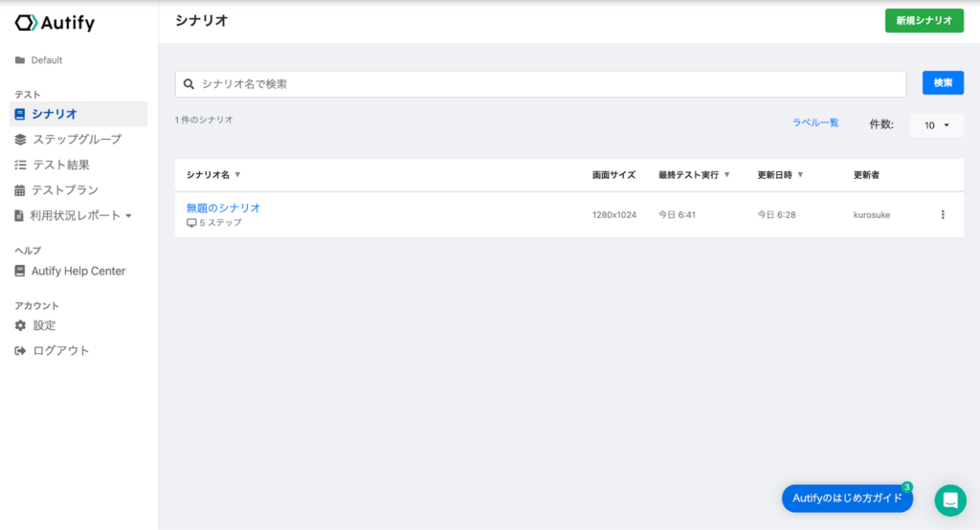This screenshot has width=980, height=530.
Task: Click the 今日 6:28 updated cell
Action: 776,215
